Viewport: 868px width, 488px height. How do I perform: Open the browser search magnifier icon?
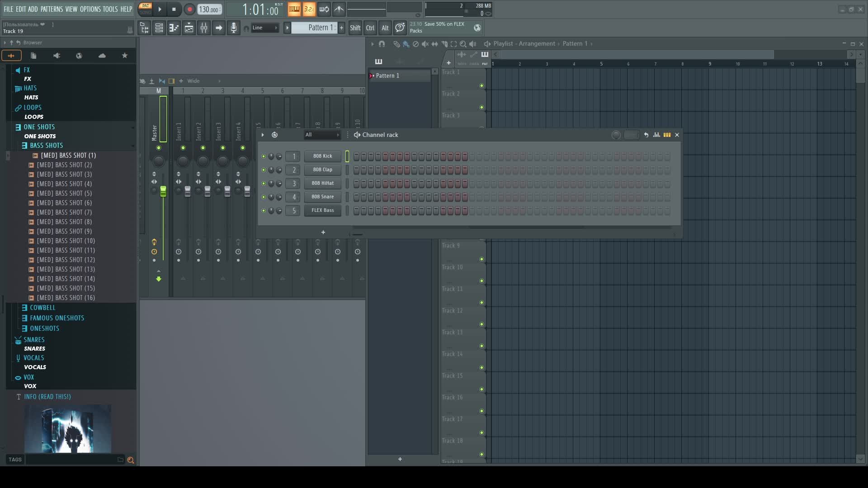[x=131, y=460]
